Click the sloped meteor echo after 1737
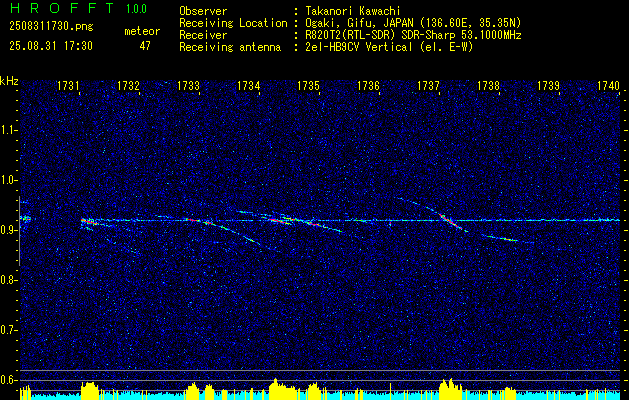Image resolution: width=629 pixels, height=400 pixels. point(452,222)
